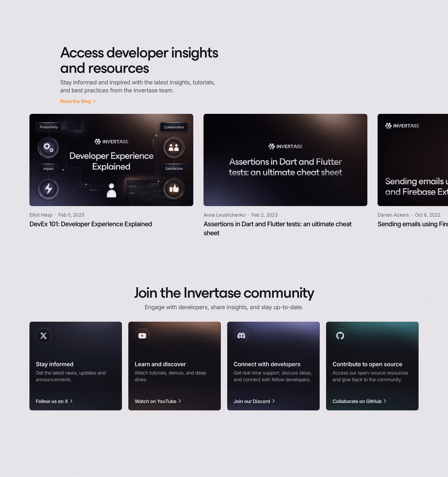Open the Assertions in Dart cheat sheet thumbnail

pos(285,160)
